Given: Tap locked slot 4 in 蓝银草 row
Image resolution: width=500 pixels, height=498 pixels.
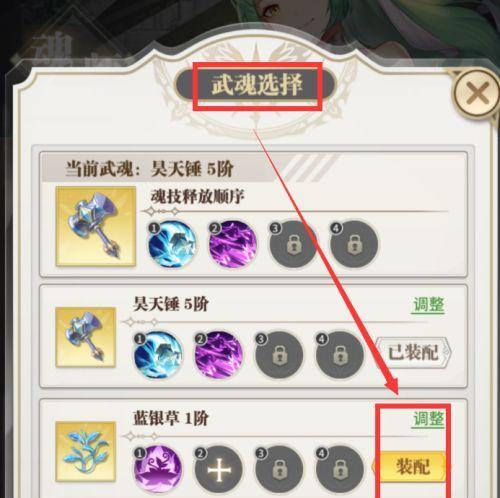Looking at the screenshot, I should (x=340, y=469).
